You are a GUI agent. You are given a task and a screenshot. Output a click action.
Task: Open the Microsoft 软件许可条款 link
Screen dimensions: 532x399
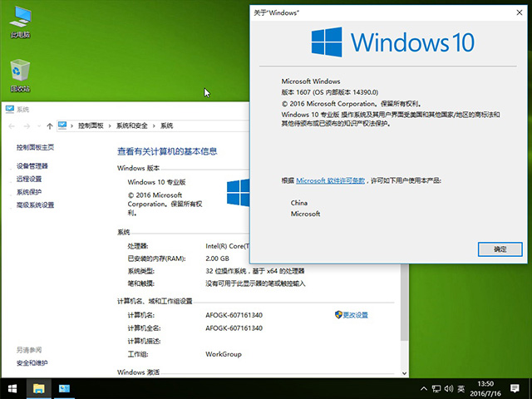(x=331, y=180)
